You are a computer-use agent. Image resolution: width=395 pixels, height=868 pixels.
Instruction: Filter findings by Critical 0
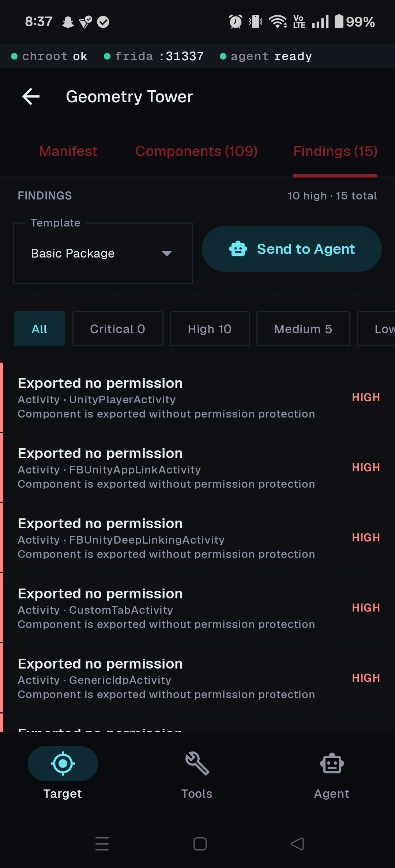(118, 329)
